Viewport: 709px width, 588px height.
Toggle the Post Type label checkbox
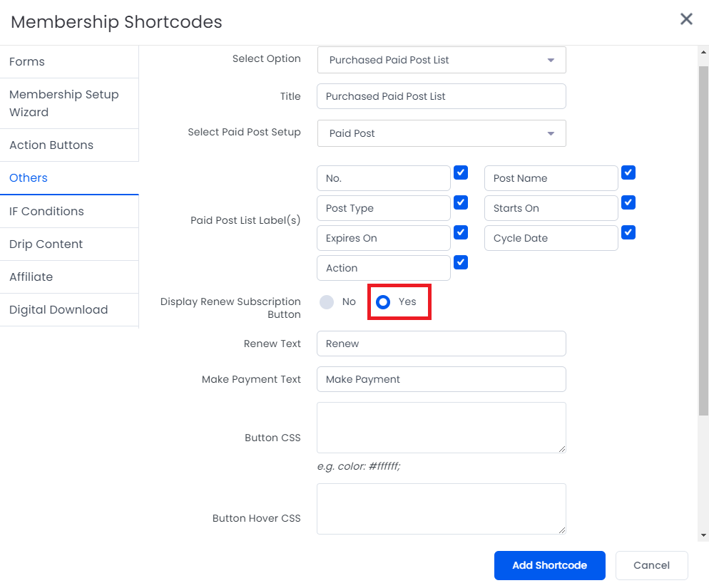460,202
